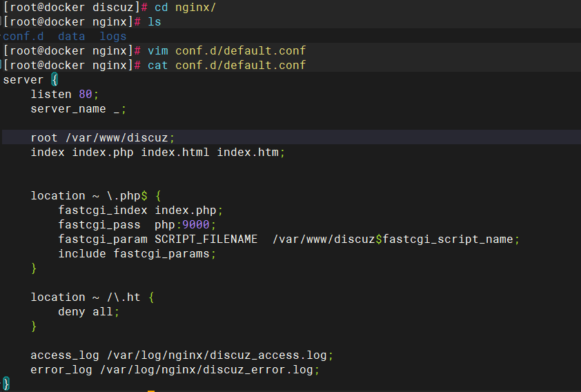This screenshot has width=581, height=392.
Task: Click 'SCRIPT_FILENAME' in the fastcgi_param line
Action: tap(206, 239)
